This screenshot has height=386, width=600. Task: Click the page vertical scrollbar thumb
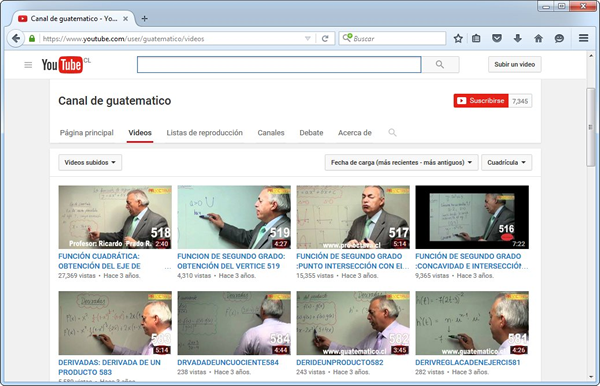(590, 127)
